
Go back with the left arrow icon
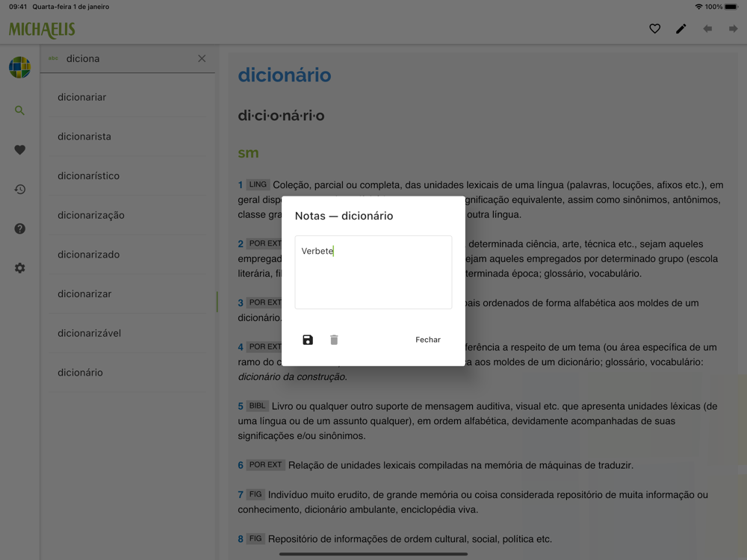(707, 28)
